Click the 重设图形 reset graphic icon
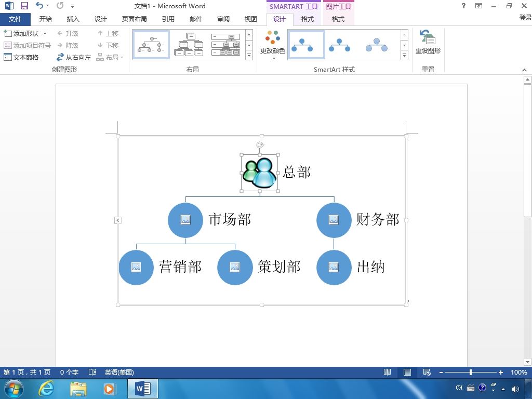This screenshot has height=399, width=532. (428, 42)
